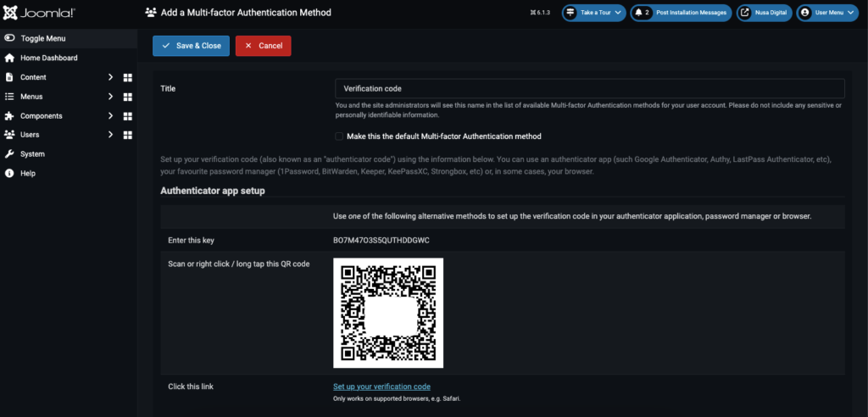The width and height of the screenshot is (868, 417).
Task: Click the Components puzzle piece icon
Action: (x=8, y=116)
